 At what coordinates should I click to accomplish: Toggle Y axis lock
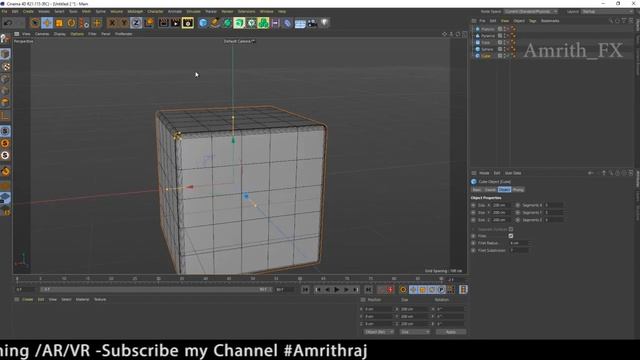point(124,23)
